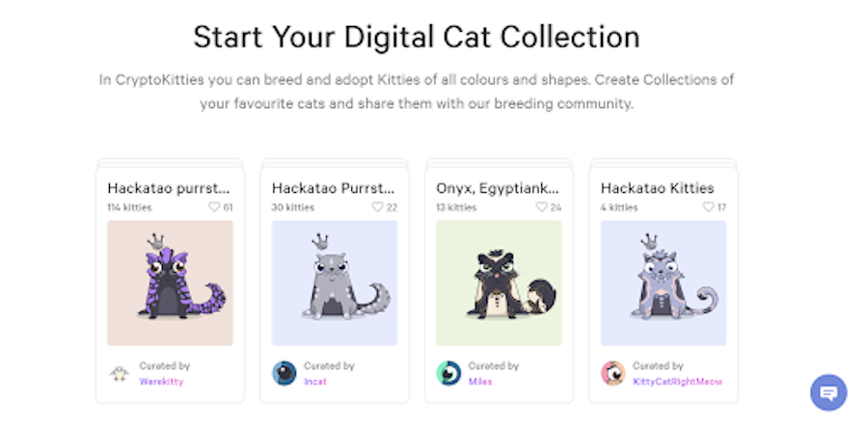This screenshot has width=868, height=429.
Task: Open Werekitty curator profile link
Action: point(161,382)
